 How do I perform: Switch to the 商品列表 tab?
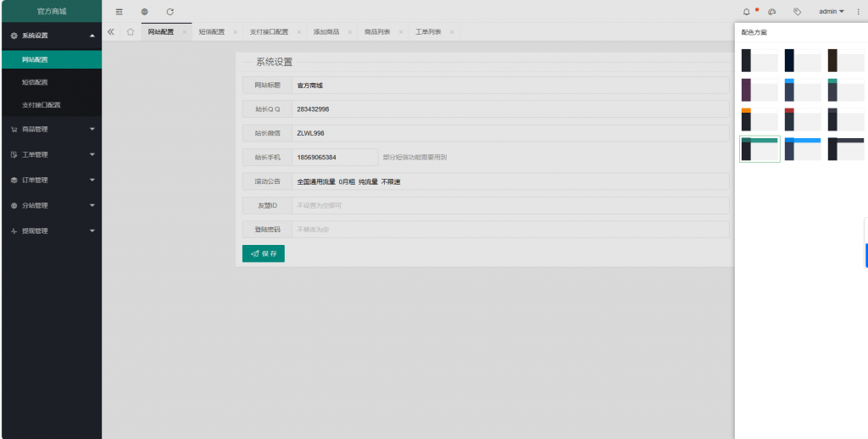[x=377, y=32]
